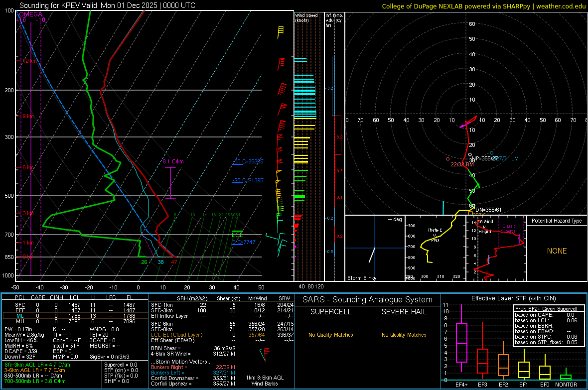Viewport: 588px width, 390px height.
Task: Click the Supercell = 0.0 index
Action: coord(121,365)
